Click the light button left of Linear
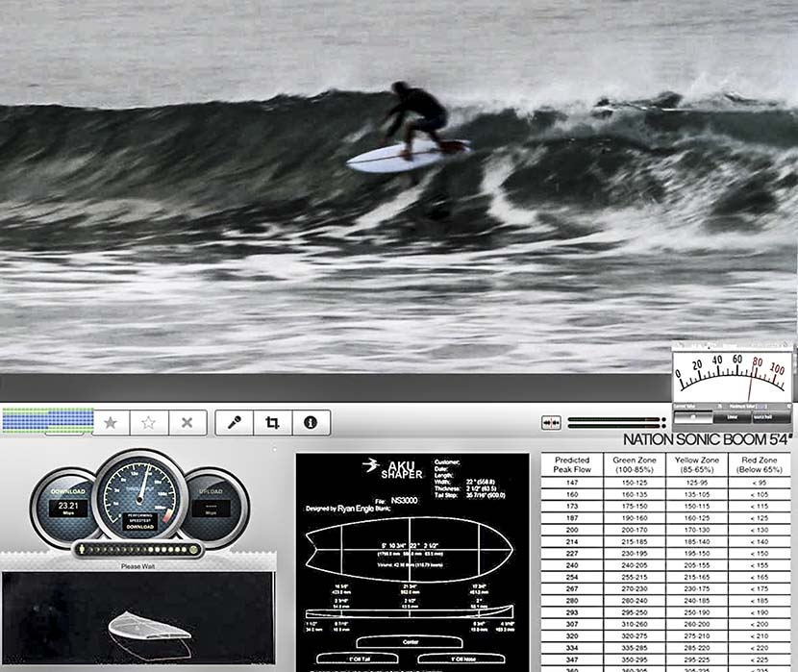 692,417
